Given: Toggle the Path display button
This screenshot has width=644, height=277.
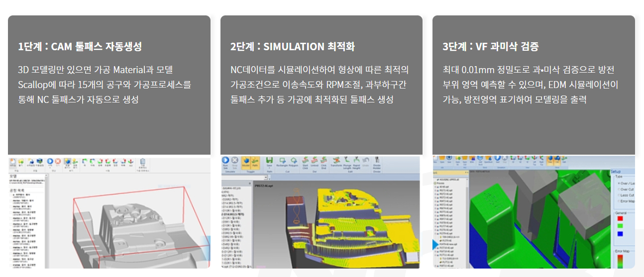Looking at the screenshot, I should click(255, 162).
